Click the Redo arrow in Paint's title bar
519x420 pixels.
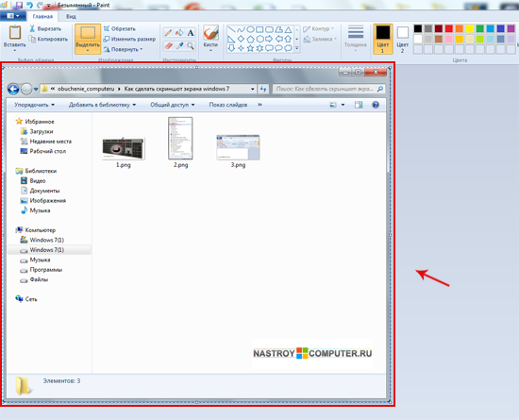point(40,5)
